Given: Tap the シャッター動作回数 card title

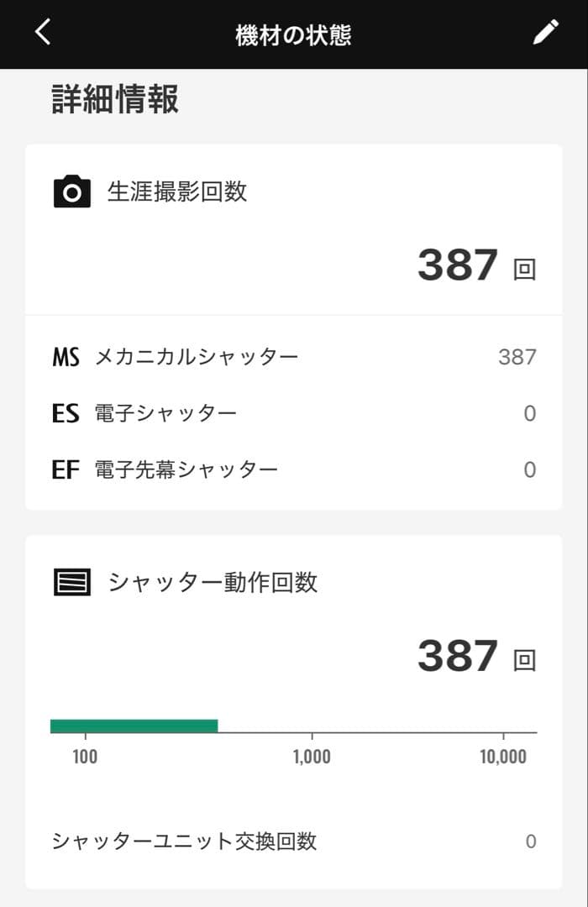Looking at the screenshot, I should [x=213, y=582].
